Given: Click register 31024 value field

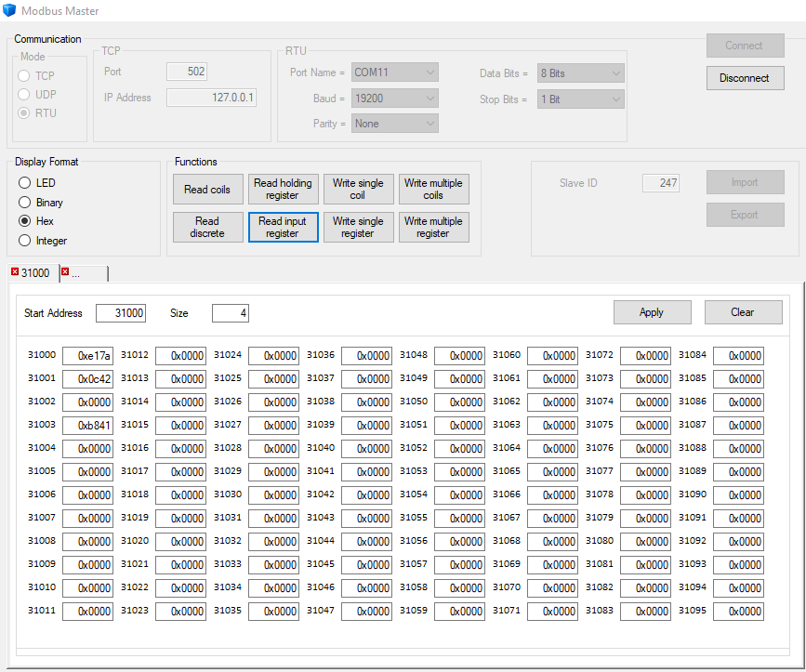Looking at the screenshot, I should tap(274, 356).
